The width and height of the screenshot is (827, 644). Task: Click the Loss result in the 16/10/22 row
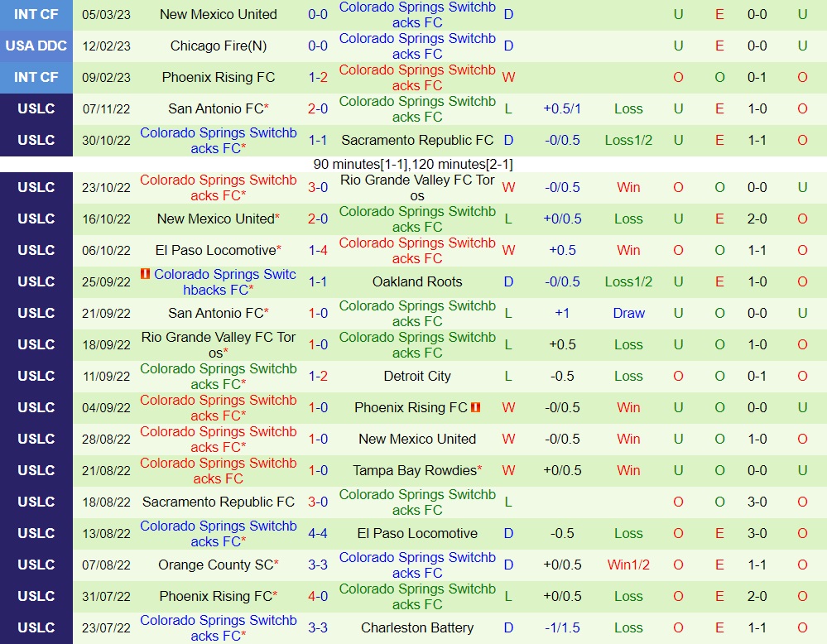click(628, 219)
